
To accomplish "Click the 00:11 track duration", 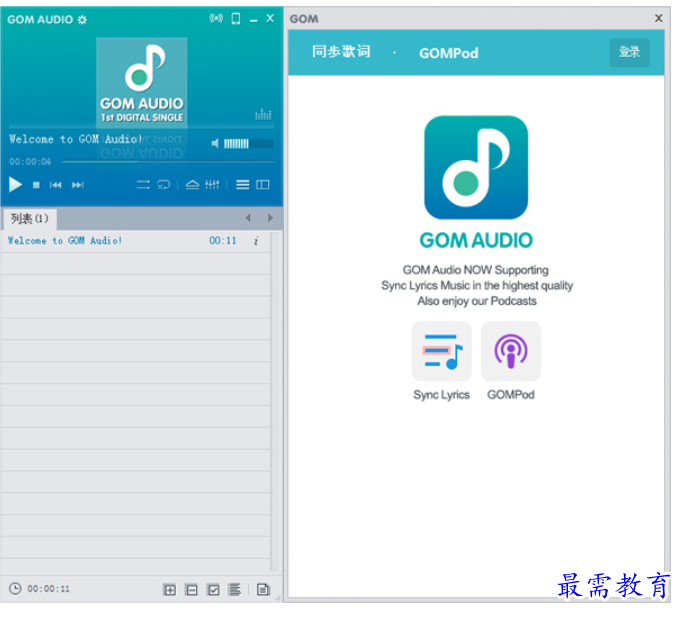I will click(223, 241).
